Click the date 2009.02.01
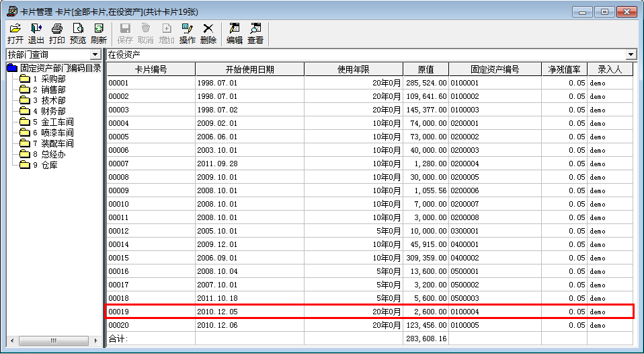Image resolution: width=644 pixels, height=354 pixels. click(217, 123)
